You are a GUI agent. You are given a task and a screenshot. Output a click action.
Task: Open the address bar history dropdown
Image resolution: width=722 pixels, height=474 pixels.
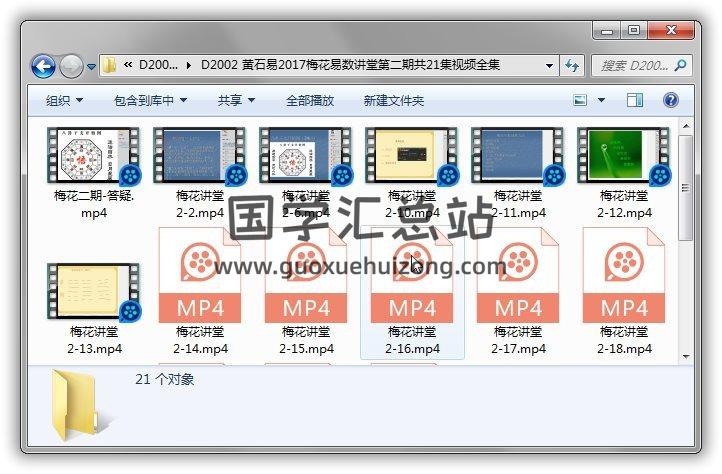(549, 65)
